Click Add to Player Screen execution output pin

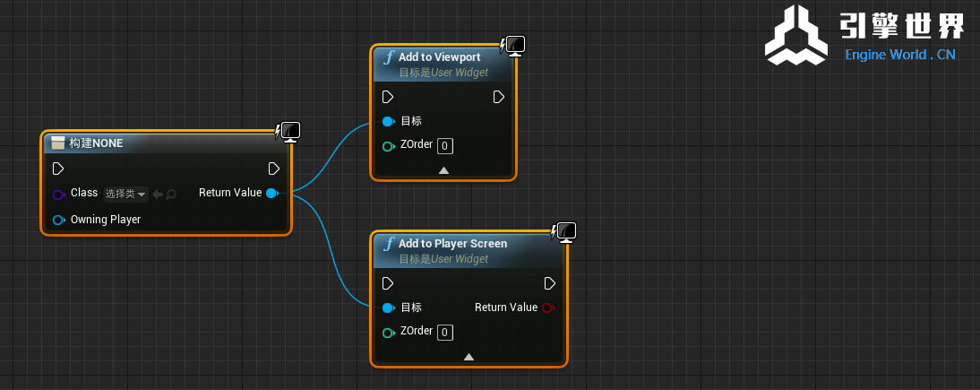(550, 283)
